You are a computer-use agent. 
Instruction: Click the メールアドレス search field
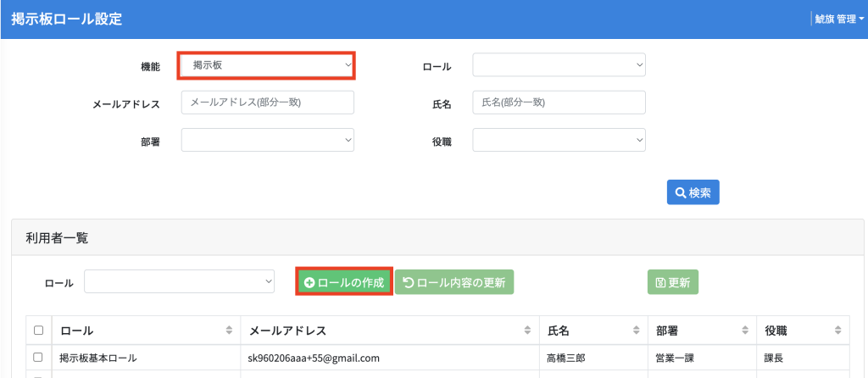click(268, 103)
